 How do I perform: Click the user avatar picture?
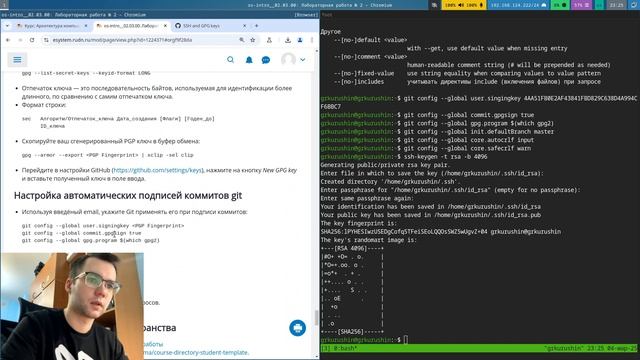289,60
